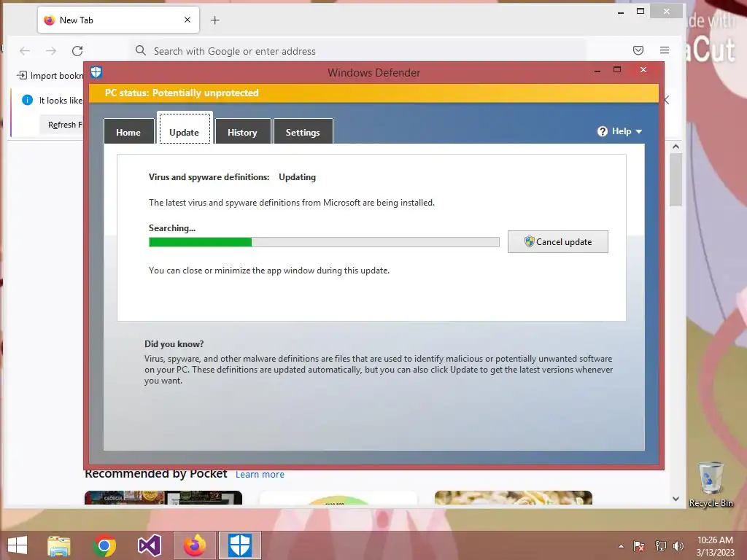747x560 pixels.
Task: Click the search magnifier icon in Firefox address bar
Action: click(141, 50)
